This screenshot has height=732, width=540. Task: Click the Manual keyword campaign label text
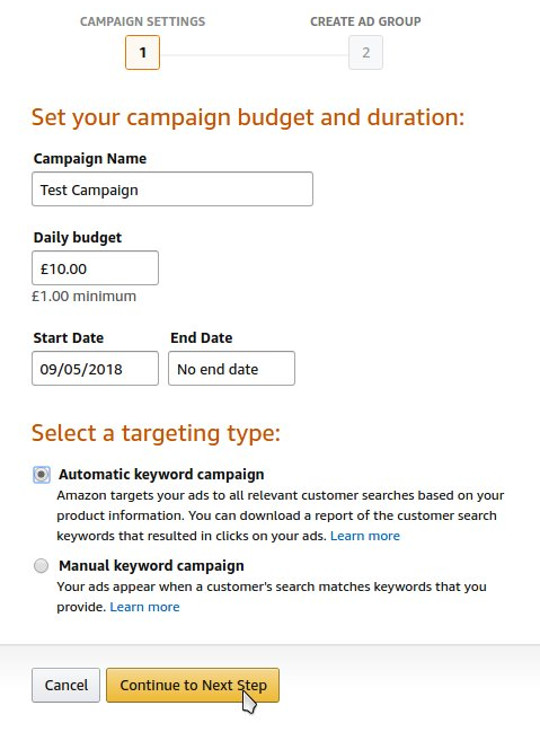coord(151,566)
